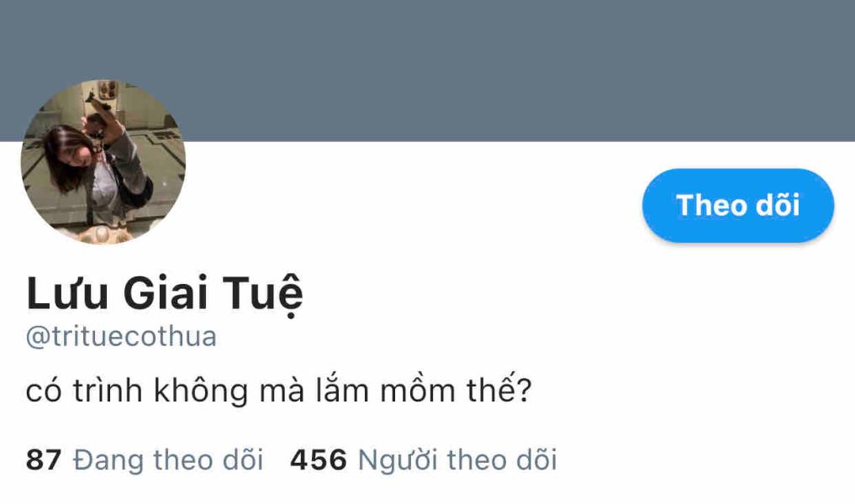Click the word Giai in the display name
855x504 pixels.
[166, 293]
